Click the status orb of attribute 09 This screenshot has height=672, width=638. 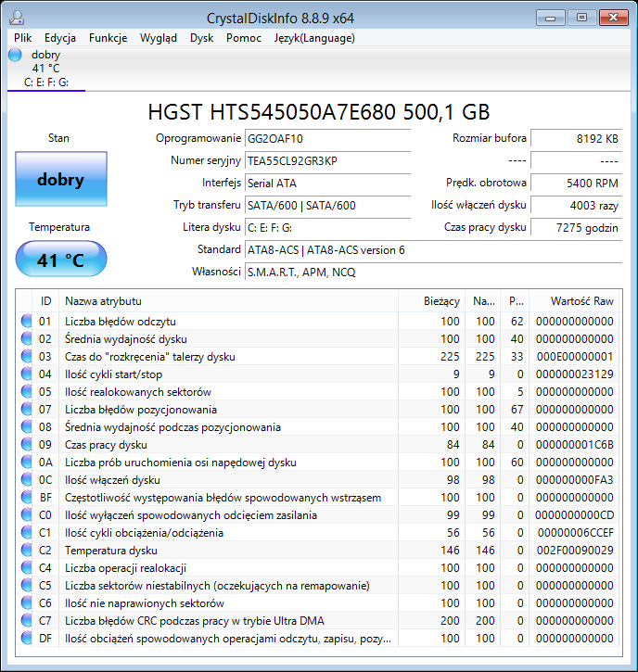click(26, 444)
